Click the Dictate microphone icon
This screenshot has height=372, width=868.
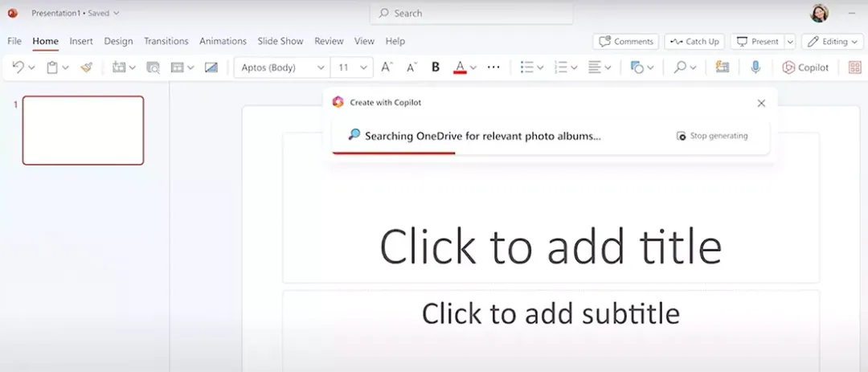click(x=755, y=67)
